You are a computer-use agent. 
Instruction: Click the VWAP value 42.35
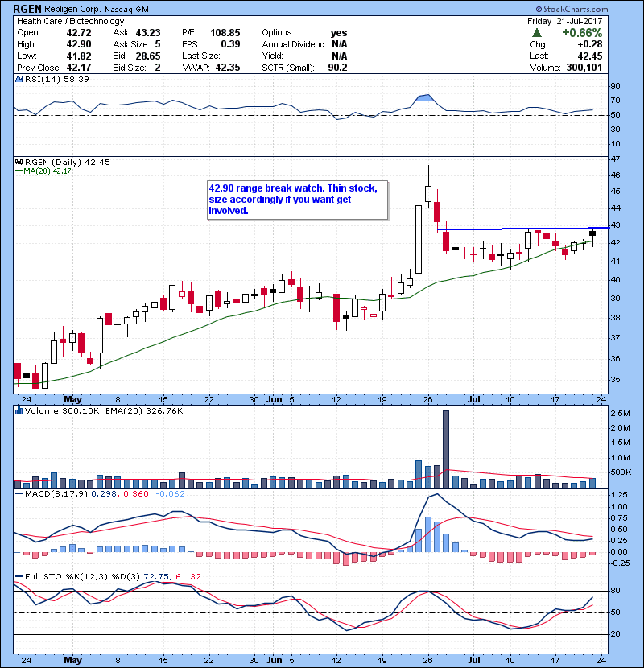[x=228, y=68]
